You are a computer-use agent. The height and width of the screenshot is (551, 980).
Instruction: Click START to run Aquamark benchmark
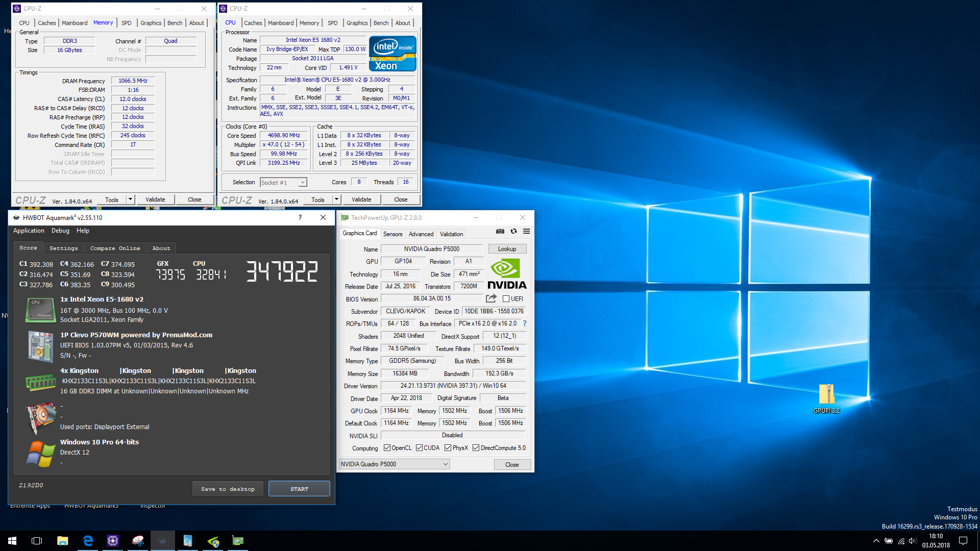pyautogui.click(x=299, y=489)
